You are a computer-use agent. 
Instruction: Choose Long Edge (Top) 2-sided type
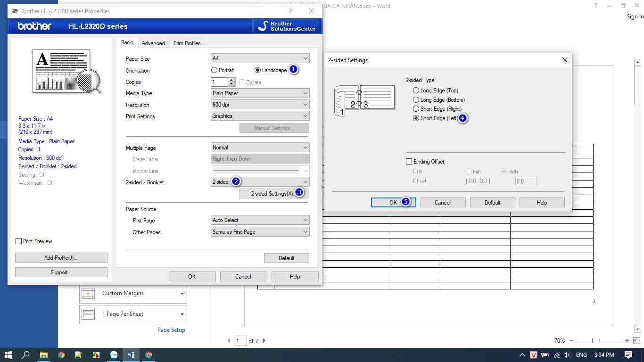pyautogui.click(x=416, y=90)
